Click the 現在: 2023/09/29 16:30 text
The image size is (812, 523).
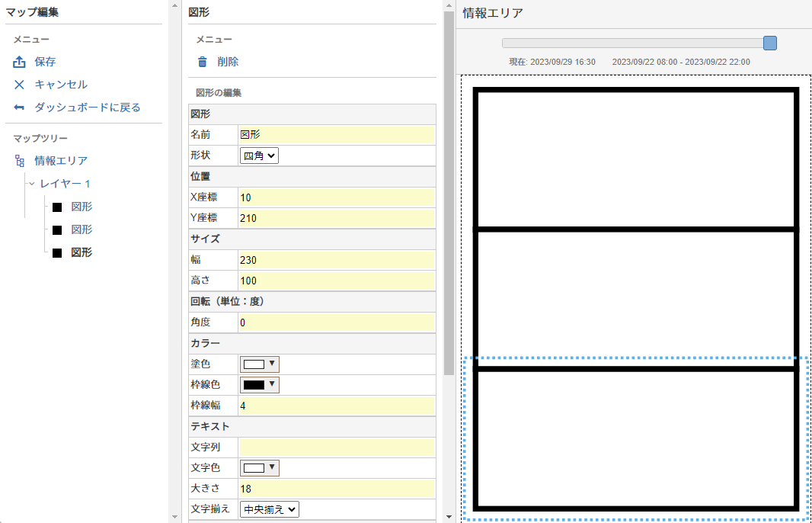[x=552, y=62]
